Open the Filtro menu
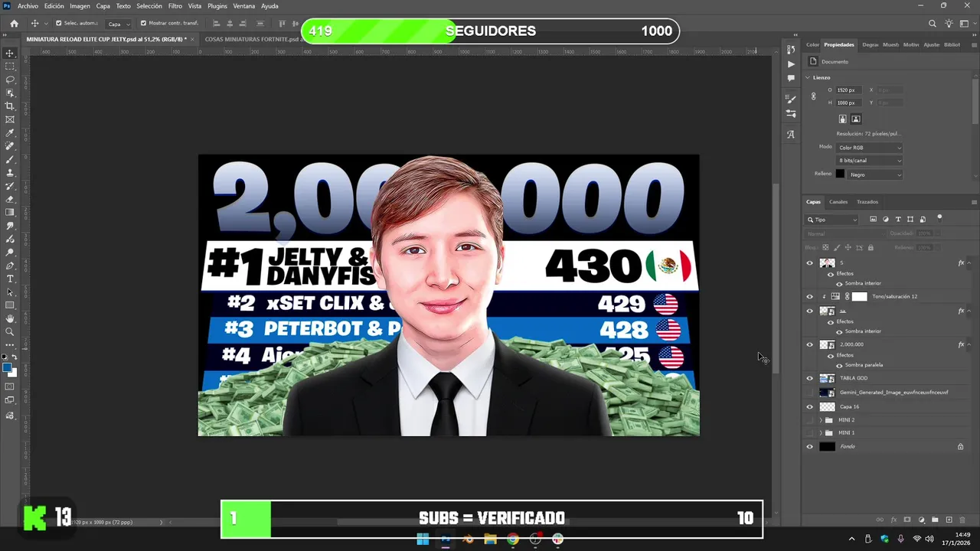Image resolution: width=980 pixels, height=551 pixels. click(x=175, y=6)
